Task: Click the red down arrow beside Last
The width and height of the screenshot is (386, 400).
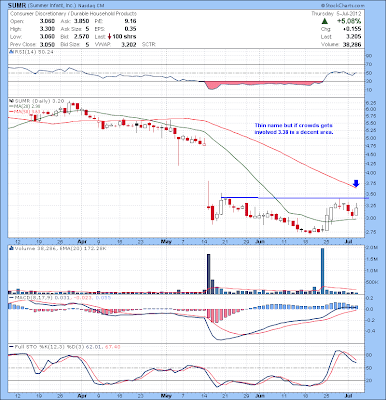Action: pos(109,37)
